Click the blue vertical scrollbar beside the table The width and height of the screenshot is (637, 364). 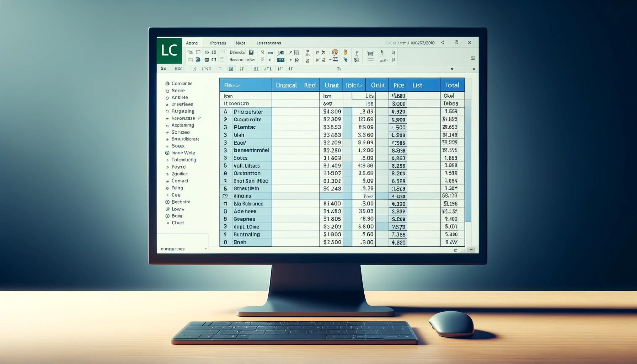pos(468,160)
